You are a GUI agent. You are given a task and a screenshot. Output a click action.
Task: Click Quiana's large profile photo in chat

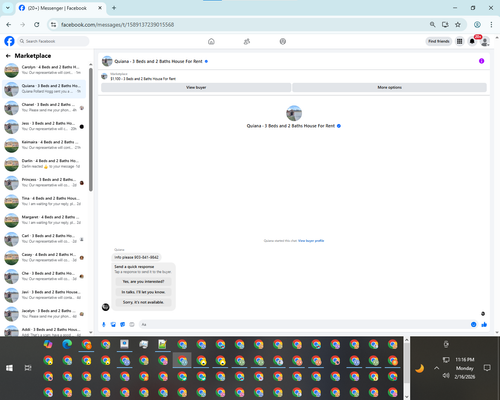pyautogui.click(x=294, y=113)
